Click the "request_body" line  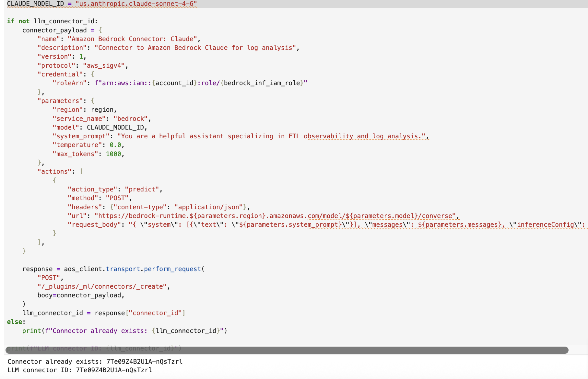tap(327, 224)
